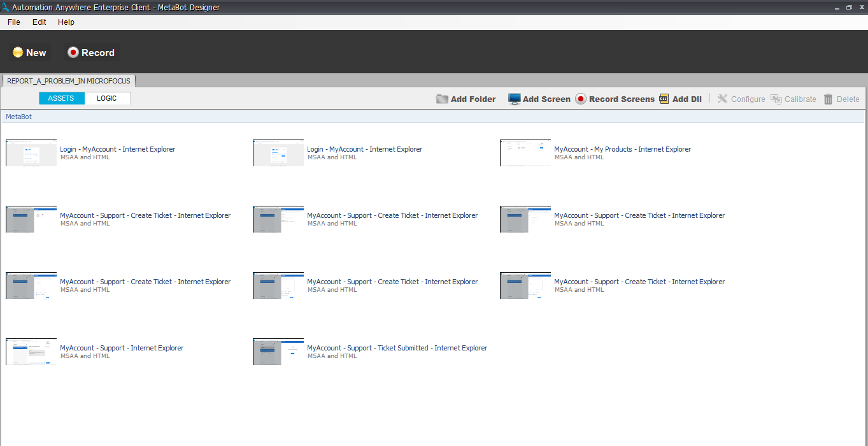Switch to the ASSETS view
Viewport: 868px width, 446px height.
point(61,98)
